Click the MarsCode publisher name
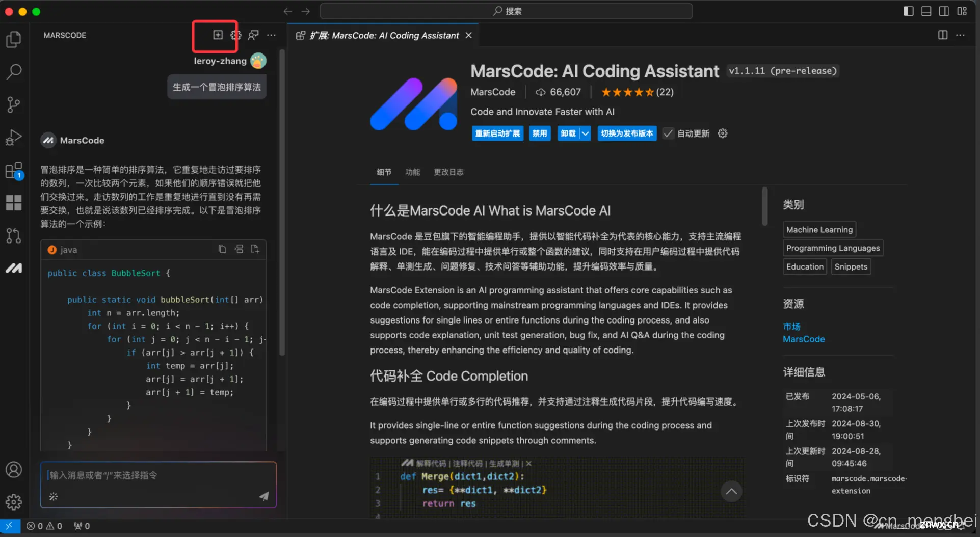 click(493, 92)
